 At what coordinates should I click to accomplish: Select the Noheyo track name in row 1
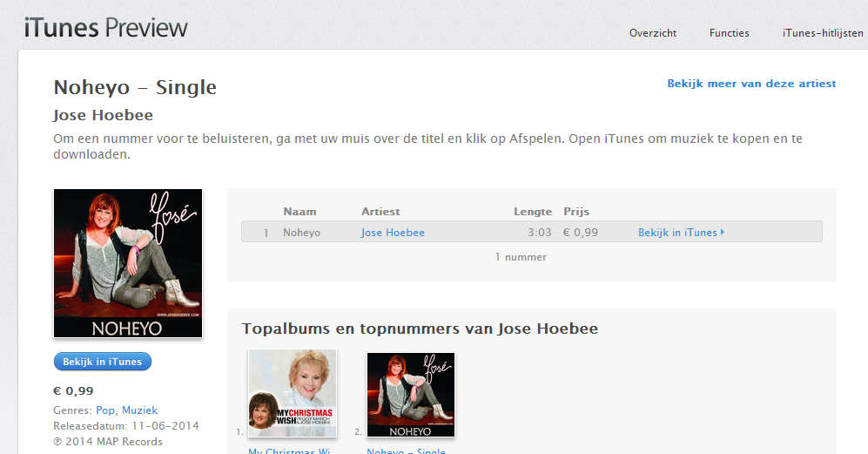(x=302, y=233)
